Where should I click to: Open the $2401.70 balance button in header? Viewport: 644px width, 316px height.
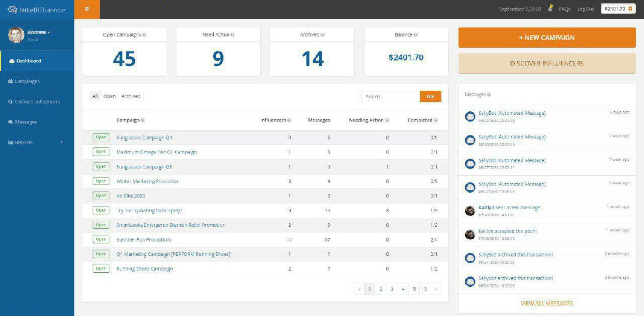[618, 9]
